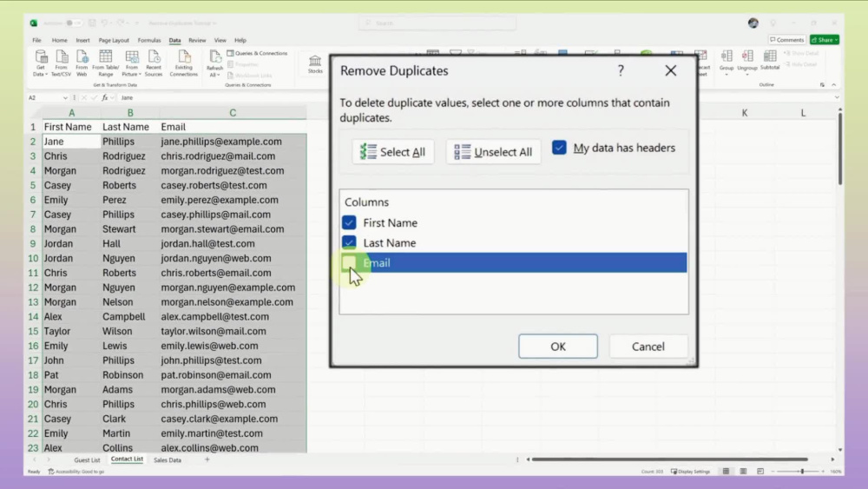The height and width of the screenshot is (489, 868).
Task: Check the Email column checkbox
Action: (349, 262)
